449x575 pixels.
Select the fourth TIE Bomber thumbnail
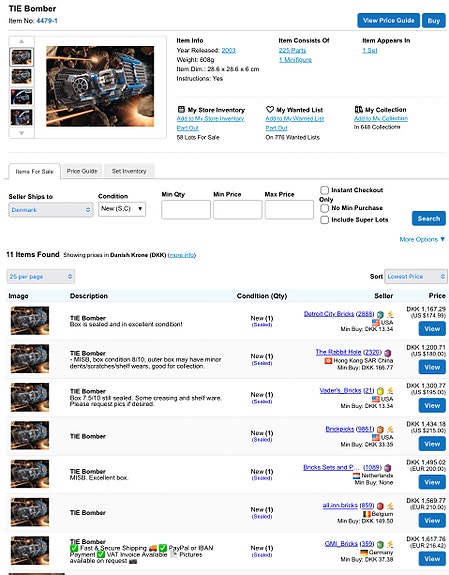click(x=21, y=117)
